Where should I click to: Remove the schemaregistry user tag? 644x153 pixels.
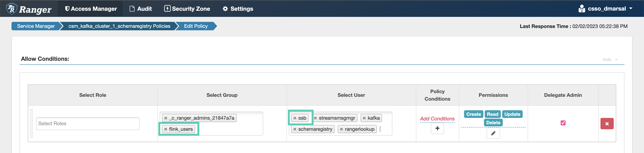[295, 129]
